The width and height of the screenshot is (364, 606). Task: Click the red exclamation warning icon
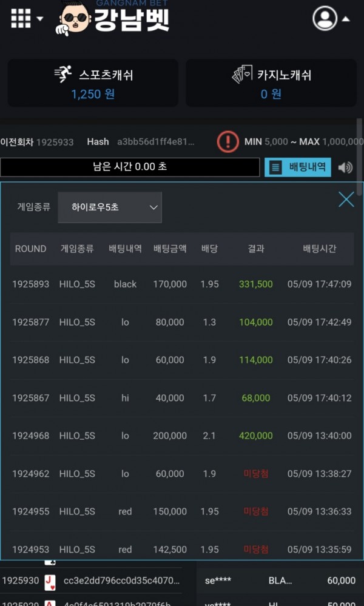click(x=228, y=142)
